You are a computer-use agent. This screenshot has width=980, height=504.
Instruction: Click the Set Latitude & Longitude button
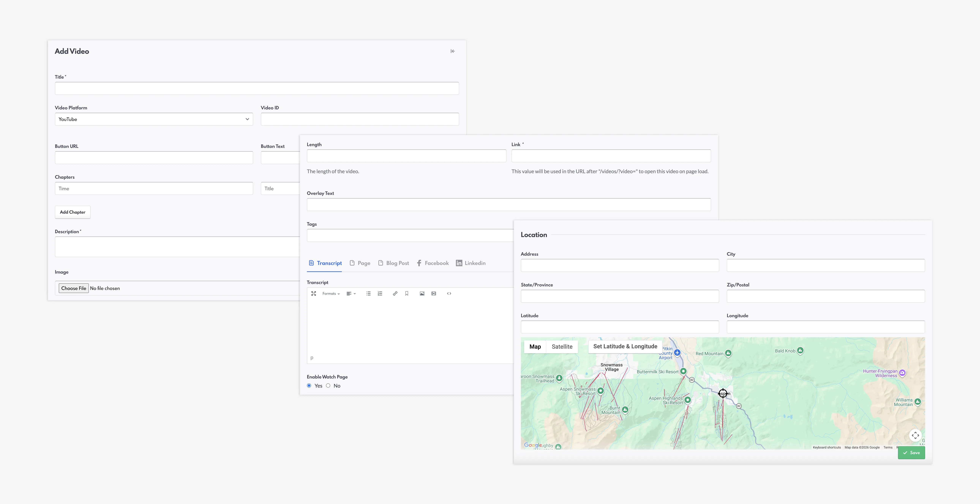(625, 346)
